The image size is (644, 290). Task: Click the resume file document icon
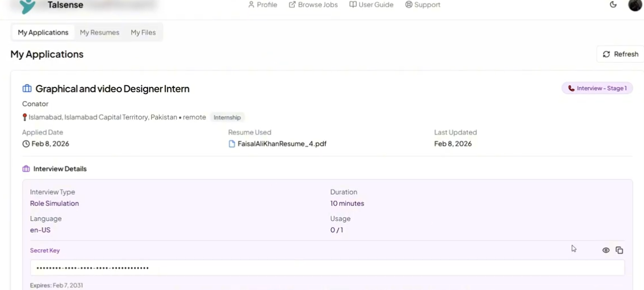click(x=232, y=144)
